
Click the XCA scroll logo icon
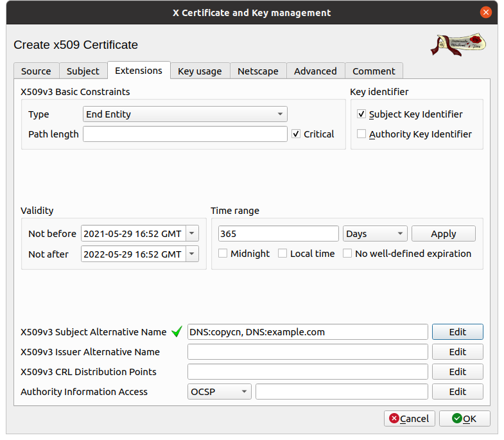[458, 44]
